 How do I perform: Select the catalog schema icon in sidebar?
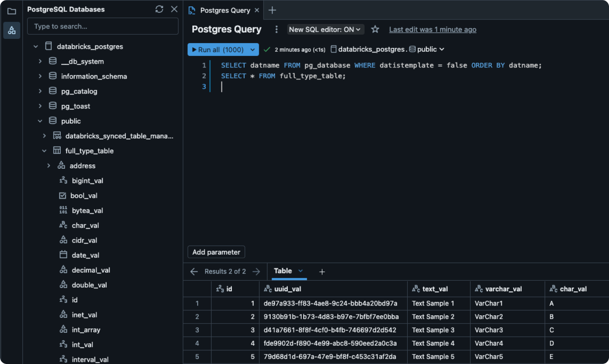tap(12, 30)
